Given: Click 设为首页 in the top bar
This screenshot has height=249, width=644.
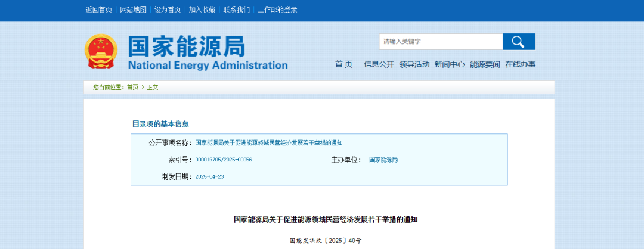Looking at the screenshot, I should coord(168,10).
